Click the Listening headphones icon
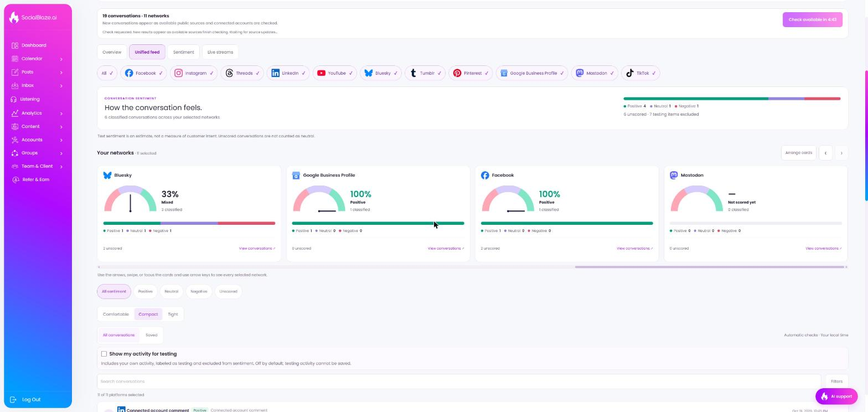 [14, 99]
